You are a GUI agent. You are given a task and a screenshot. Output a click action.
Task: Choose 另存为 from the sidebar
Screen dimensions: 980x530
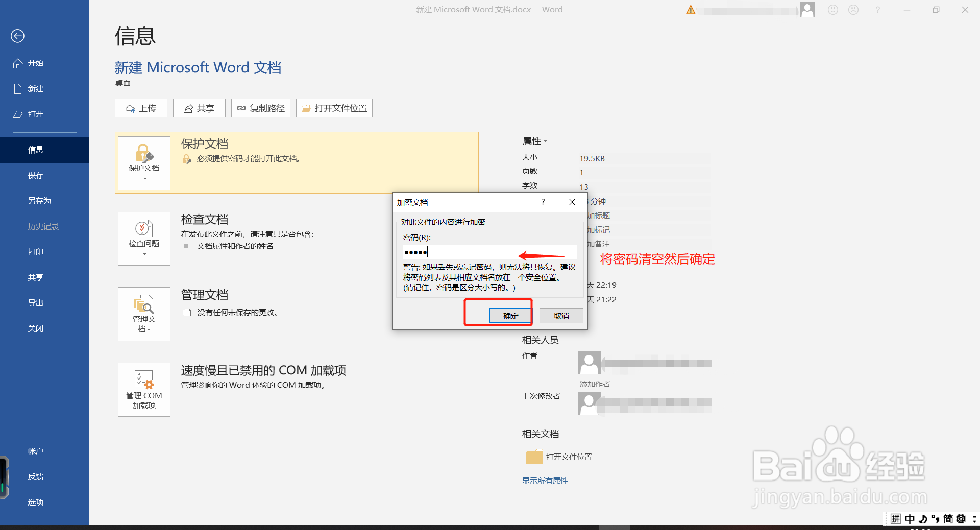[x=44, y=201]
